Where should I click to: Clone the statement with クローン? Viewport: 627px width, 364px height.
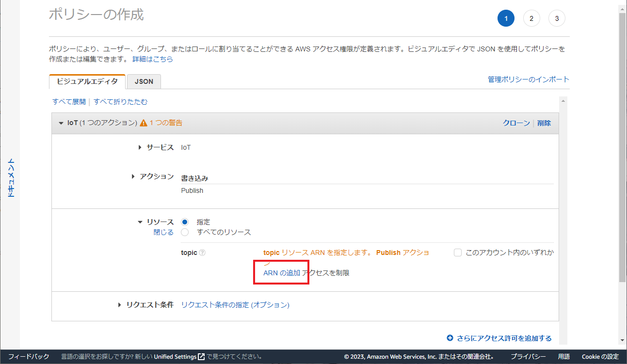coord(516,123)
